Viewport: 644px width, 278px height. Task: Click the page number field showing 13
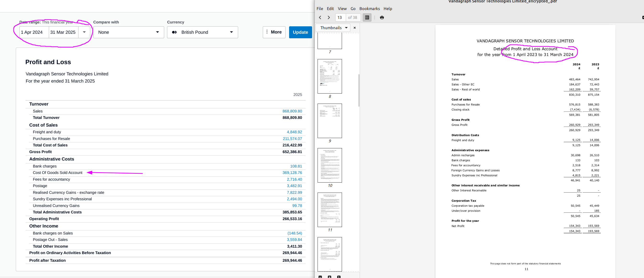340,17
